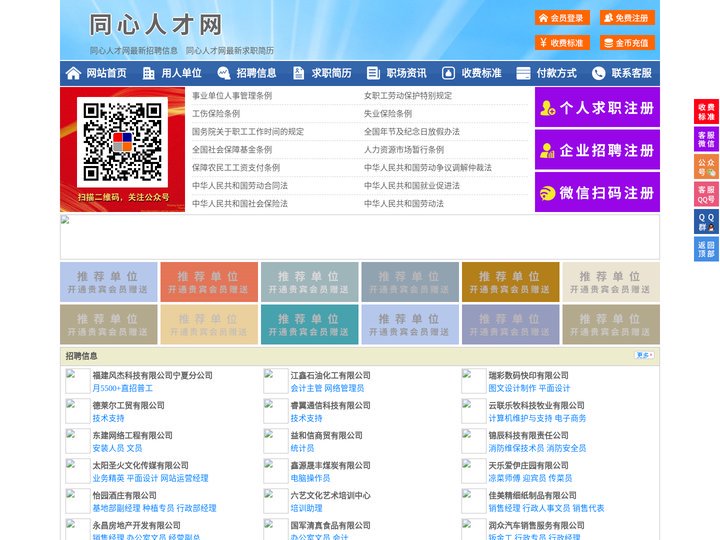Click the 公众号 orange side widget
Viewport: 720px width, 540px height.
[x=706, y=167]
